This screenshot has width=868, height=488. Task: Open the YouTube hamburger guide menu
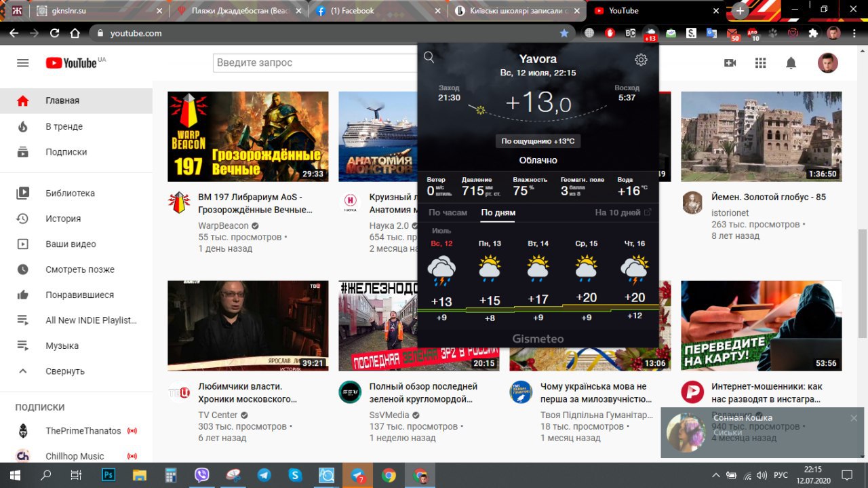[23, 62]
